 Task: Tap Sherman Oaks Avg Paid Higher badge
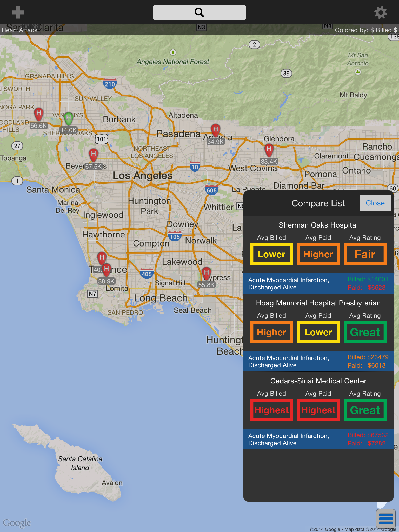click(318, 254)
